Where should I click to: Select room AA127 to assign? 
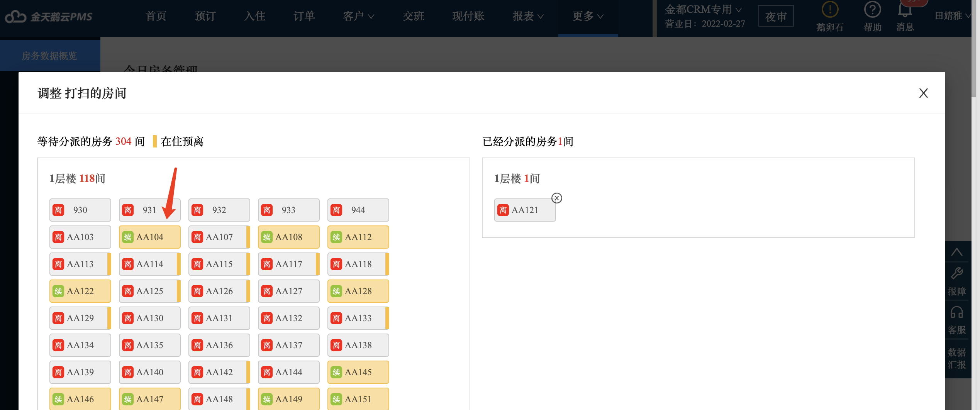coord(289,291)
